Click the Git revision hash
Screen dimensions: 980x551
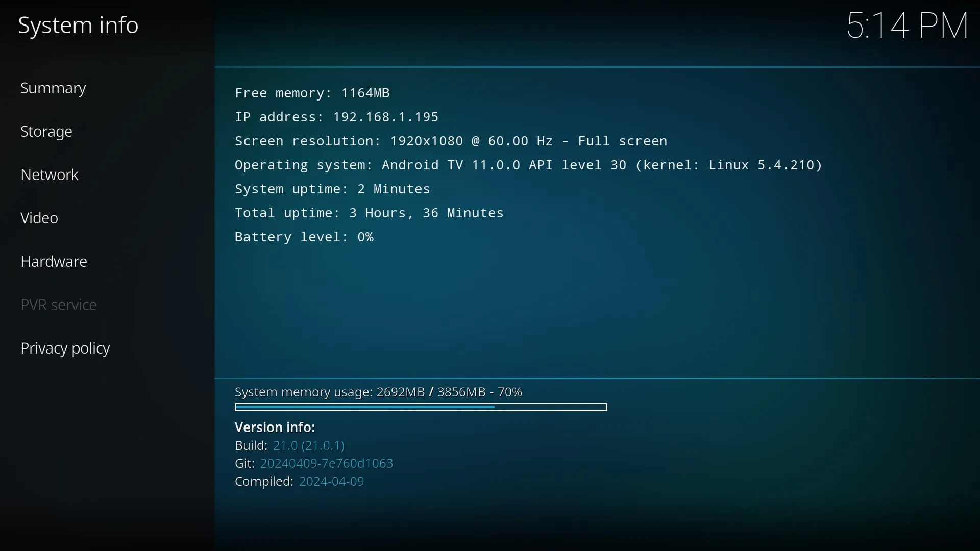coord(327,464)
